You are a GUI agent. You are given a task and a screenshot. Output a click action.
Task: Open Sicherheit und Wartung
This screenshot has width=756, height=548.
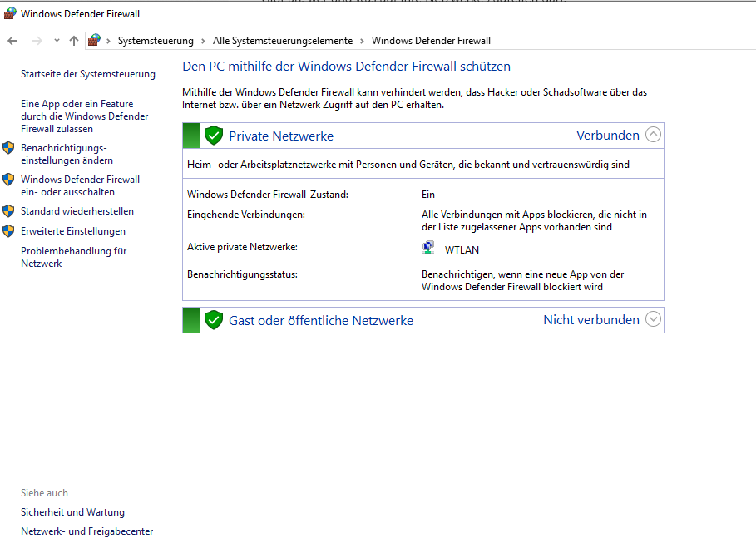73,512
